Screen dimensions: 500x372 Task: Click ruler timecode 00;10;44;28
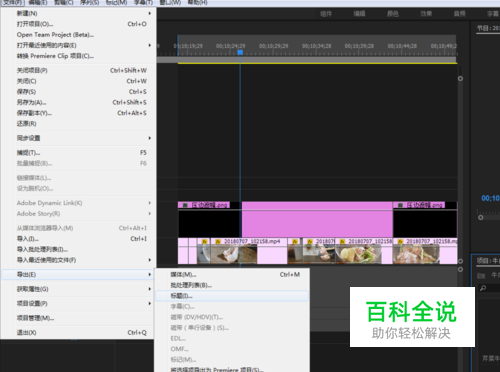point(402,46)
